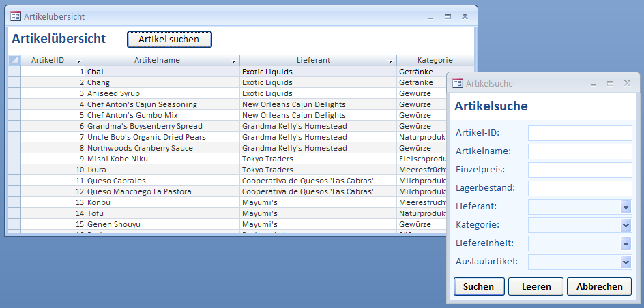The width and height of the screenshot is (644, 308).
Task: Select the row header for Chai
Action: pyautogui.click(x=14, y=72)
